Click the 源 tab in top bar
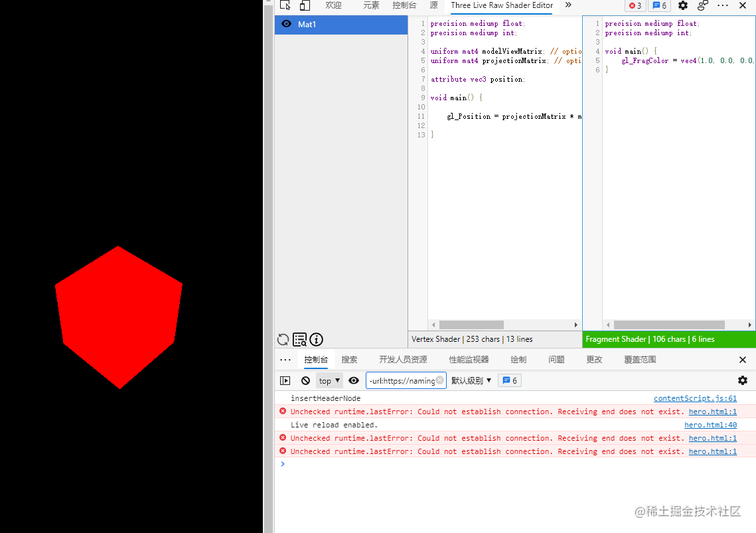This screenshot has height=533, width=756. 434,5
